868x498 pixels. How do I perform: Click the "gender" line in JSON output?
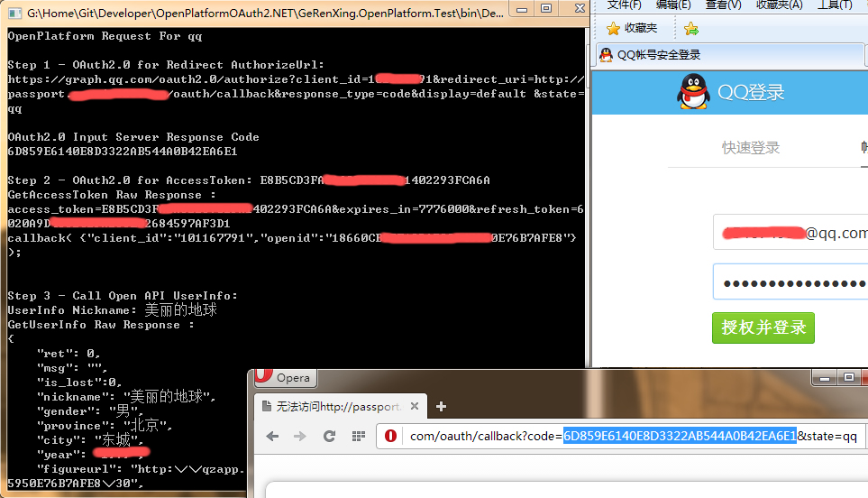89,411
